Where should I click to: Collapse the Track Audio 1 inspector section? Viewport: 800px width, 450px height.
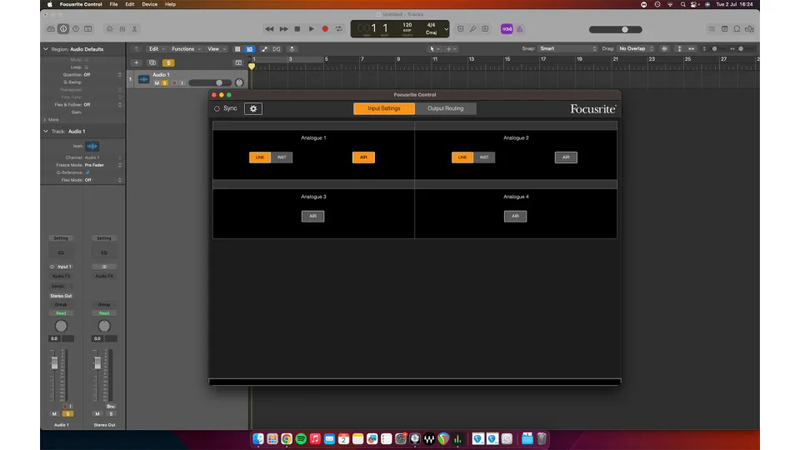pos(46,131)
